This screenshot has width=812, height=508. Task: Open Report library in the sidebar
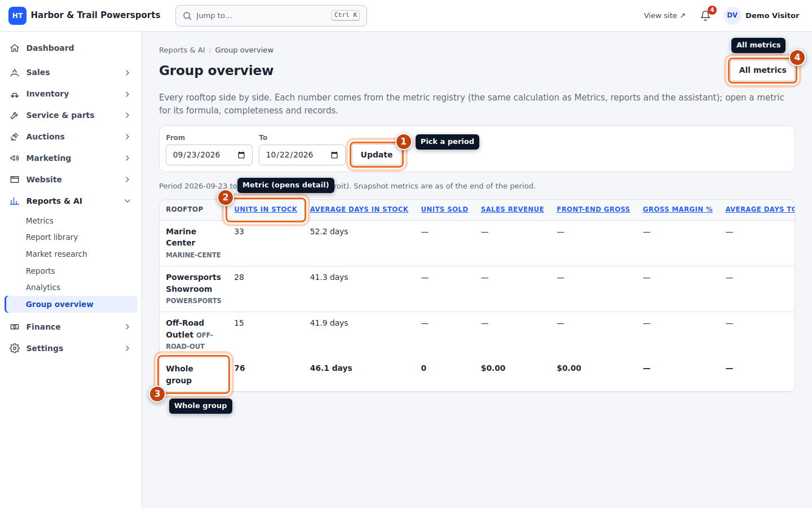pos(71,237)
